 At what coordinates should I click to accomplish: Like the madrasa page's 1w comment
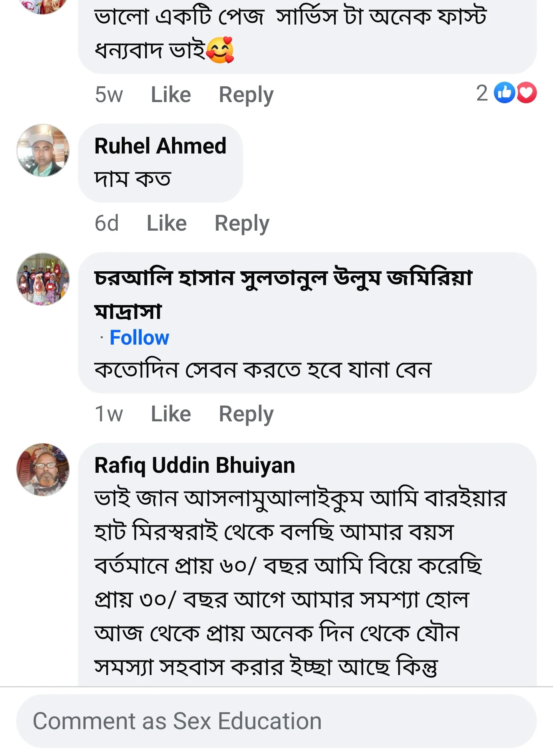[171, 414]
